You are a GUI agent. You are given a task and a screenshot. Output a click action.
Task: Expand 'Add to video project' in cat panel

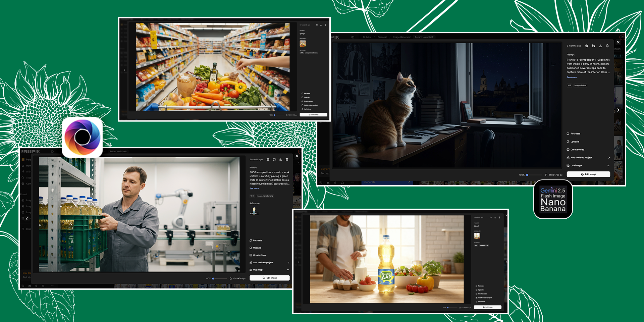point(609,158)
